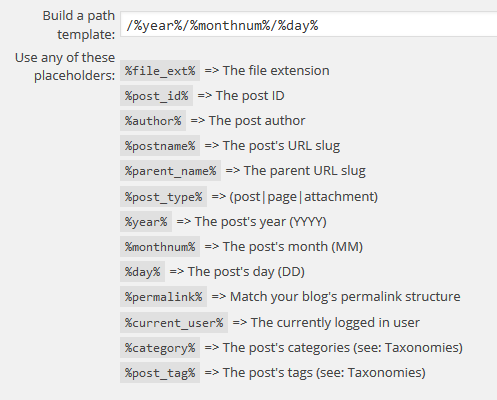Screen dimensions: 497x400
Task: Click the 'Build a path template' label
Action: (79, 25)
